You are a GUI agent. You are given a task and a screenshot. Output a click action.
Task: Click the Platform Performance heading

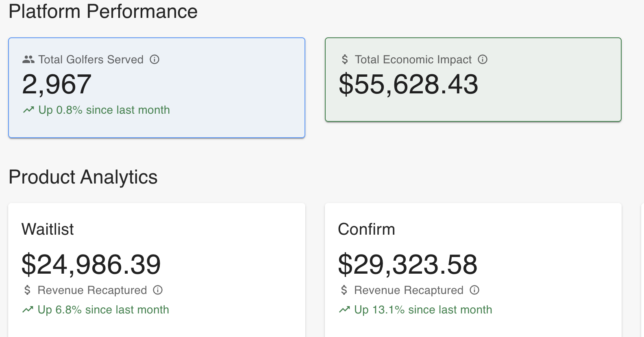(x=103, y=11)
